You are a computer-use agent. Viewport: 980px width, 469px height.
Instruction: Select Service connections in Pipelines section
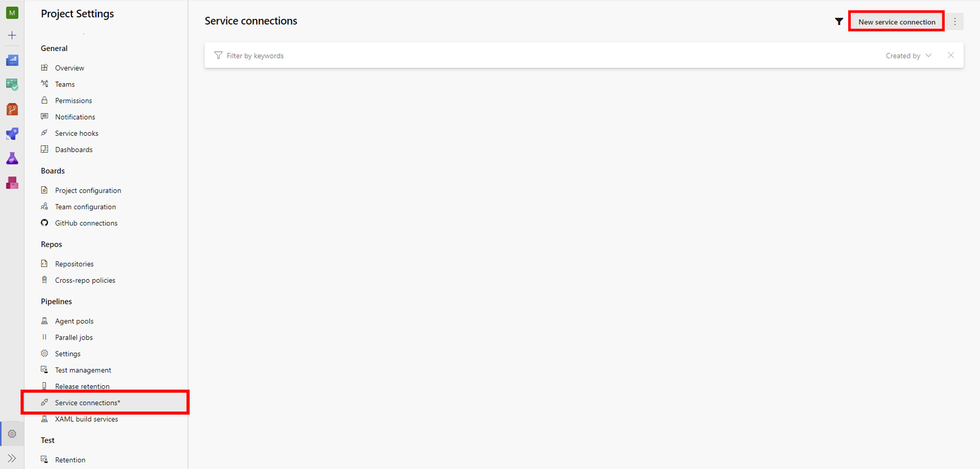(87, 402)
